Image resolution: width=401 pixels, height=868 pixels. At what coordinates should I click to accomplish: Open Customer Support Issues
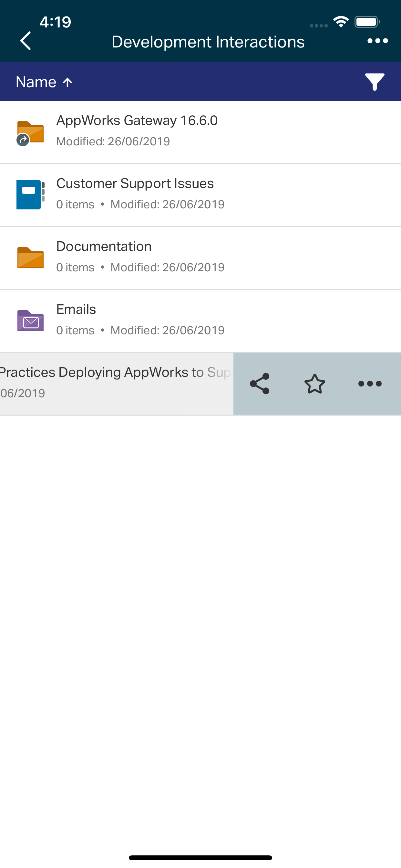(x=200, y=195)
